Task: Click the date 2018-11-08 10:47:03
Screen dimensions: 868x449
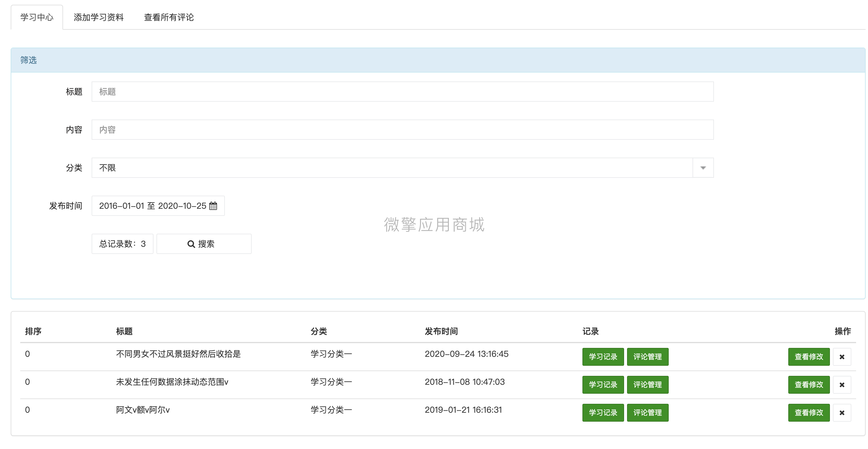Action: pyautogui.click(x=465, y=382)
